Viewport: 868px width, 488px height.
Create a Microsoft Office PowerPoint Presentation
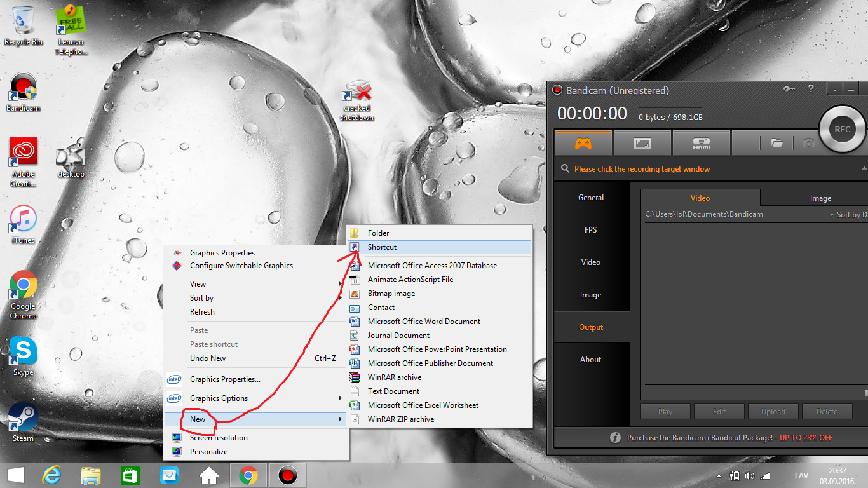coord(439,349)
